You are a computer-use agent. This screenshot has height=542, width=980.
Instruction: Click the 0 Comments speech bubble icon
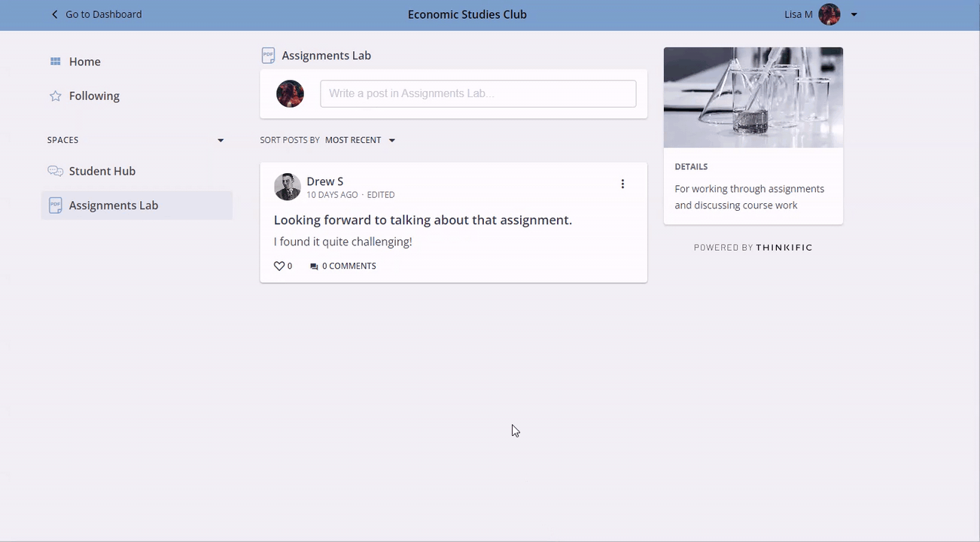[x=314, y=266]
